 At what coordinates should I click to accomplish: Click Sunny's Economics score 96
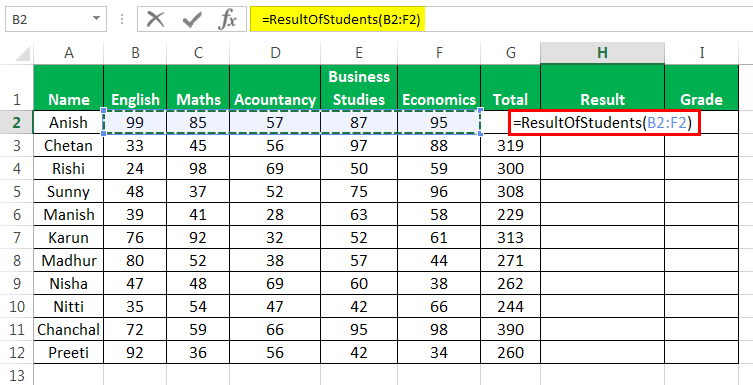click(x=439, y=192)
